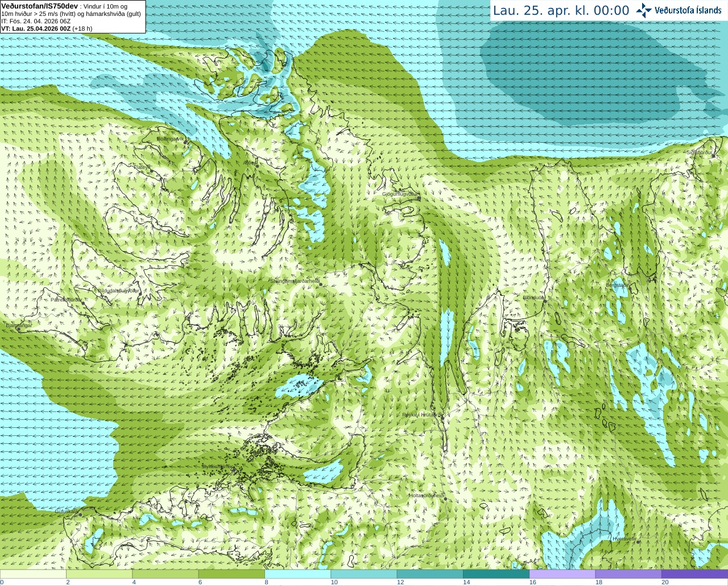
Task: Select the Flateyri station marker
Action: tap(151, 170)
